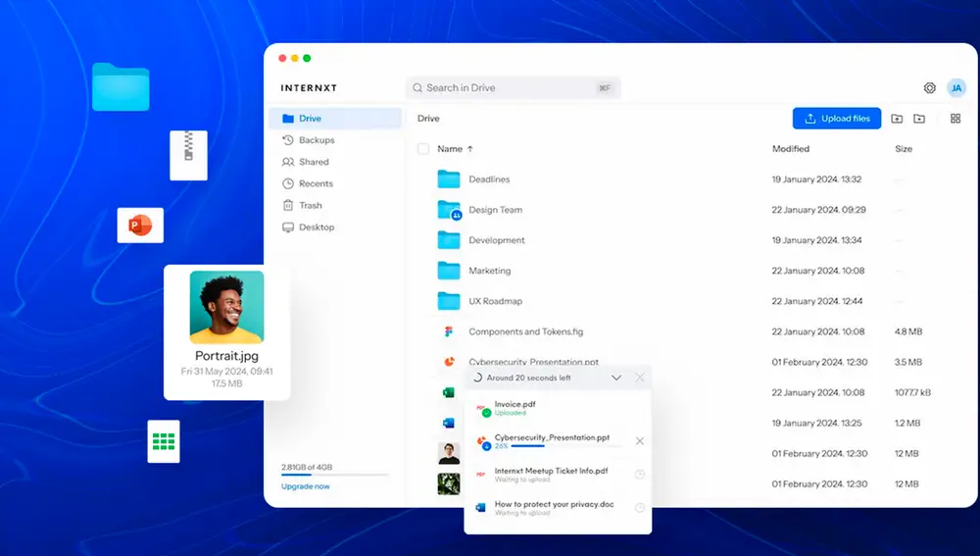Click the Upload files button
The height and width of the screenshot is (556, 980).
(x=837, y=119)
